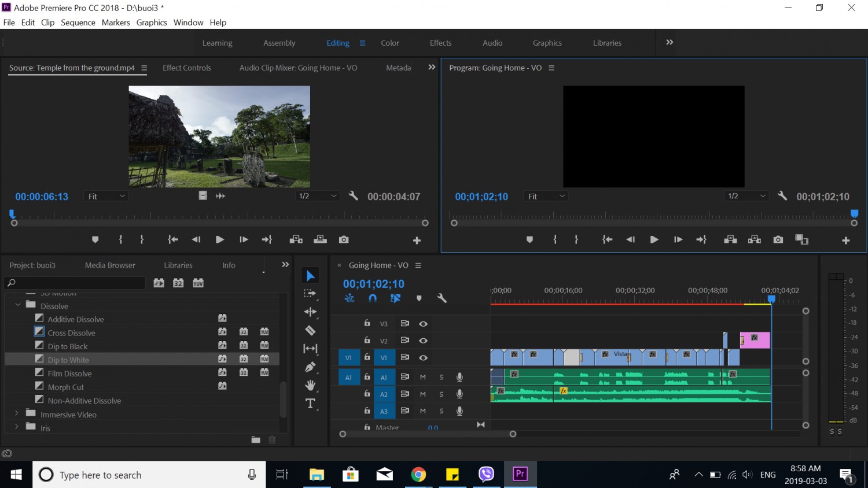The height and width of the screenshot is (488, 868).
Task: Click Overwrite button in Source monitor
Action: (x=320, y=239)
